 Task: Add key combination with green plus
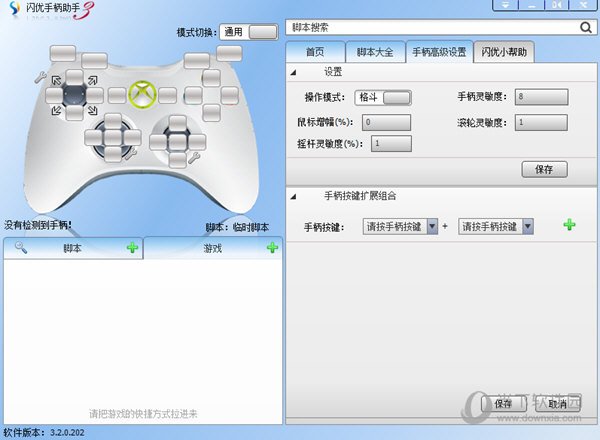tap(569, 225)
